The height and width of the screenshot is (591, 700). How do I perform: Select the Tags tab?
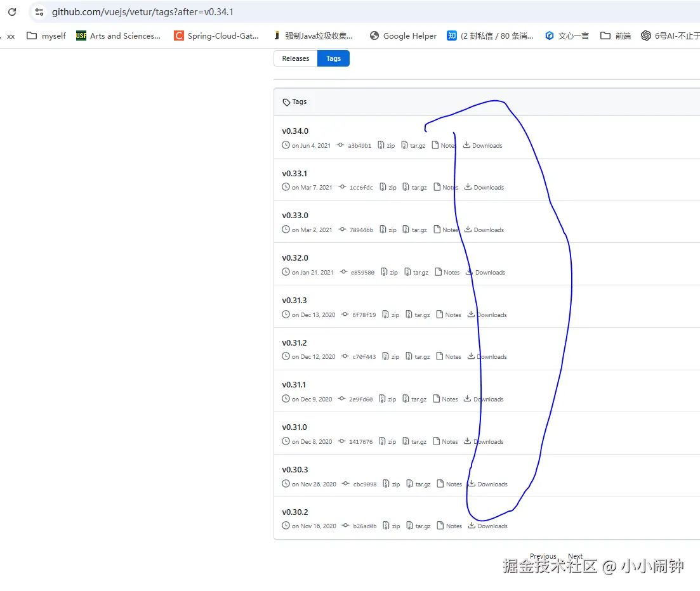pos(333,58)
